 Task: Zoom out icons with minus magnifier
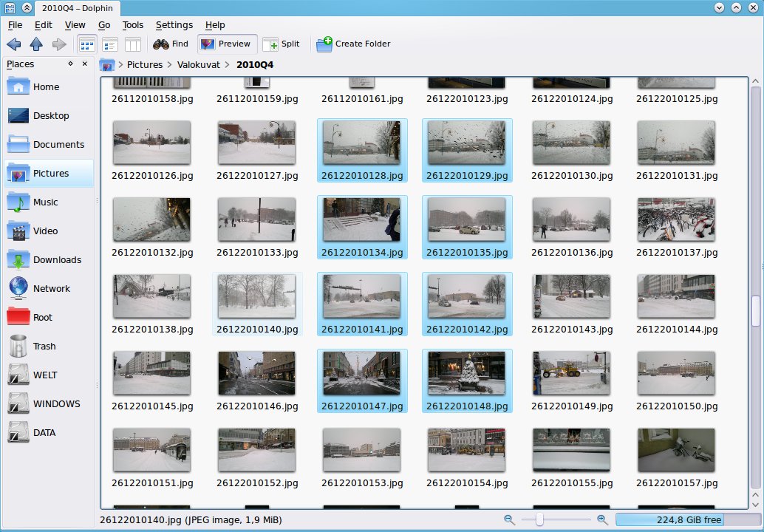[x=509, y=520]
